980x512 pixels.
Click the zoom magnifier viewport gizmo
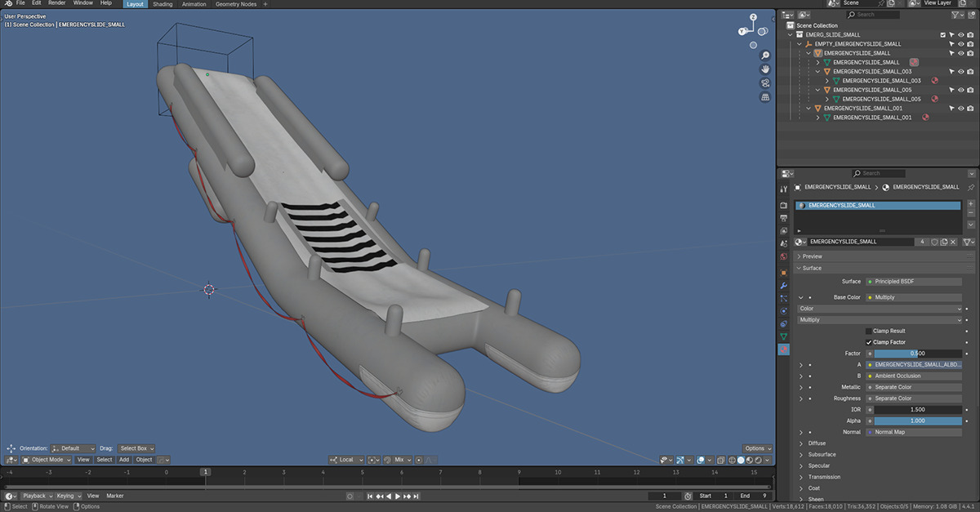coord(765,56)
